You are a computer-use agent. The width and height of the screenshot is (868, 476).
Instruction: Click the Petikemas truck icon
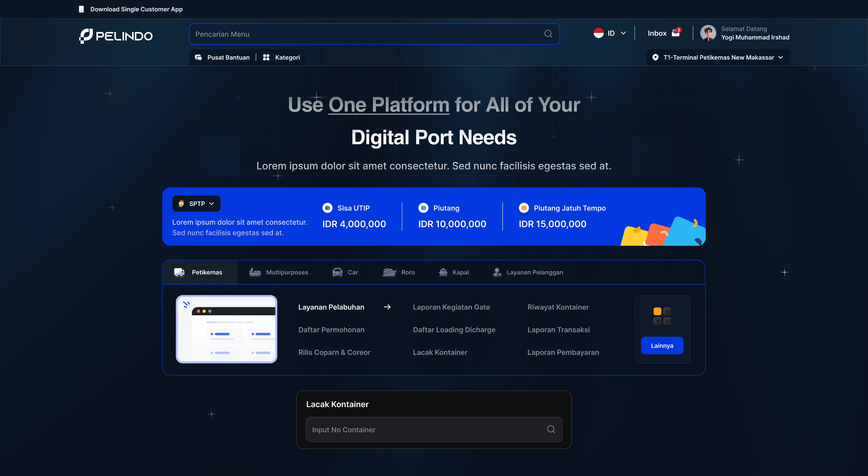point(179,272)
